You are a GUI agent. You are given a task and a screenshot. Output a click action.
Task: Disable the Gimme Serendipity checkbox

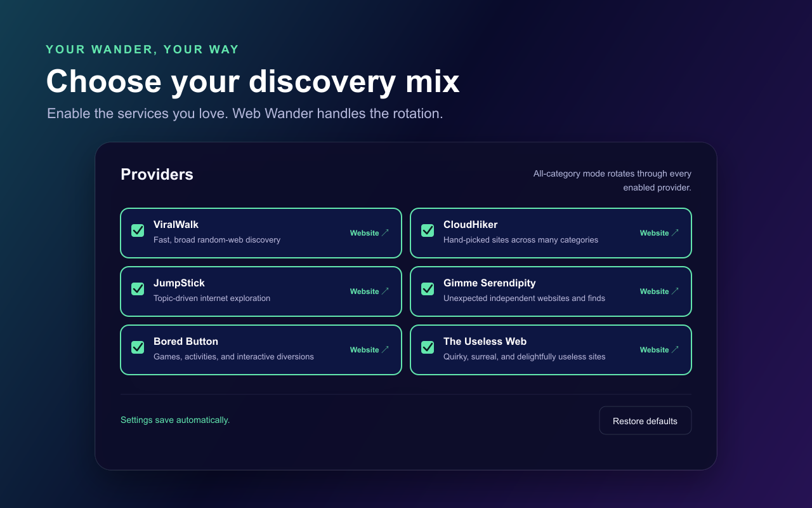428,289
